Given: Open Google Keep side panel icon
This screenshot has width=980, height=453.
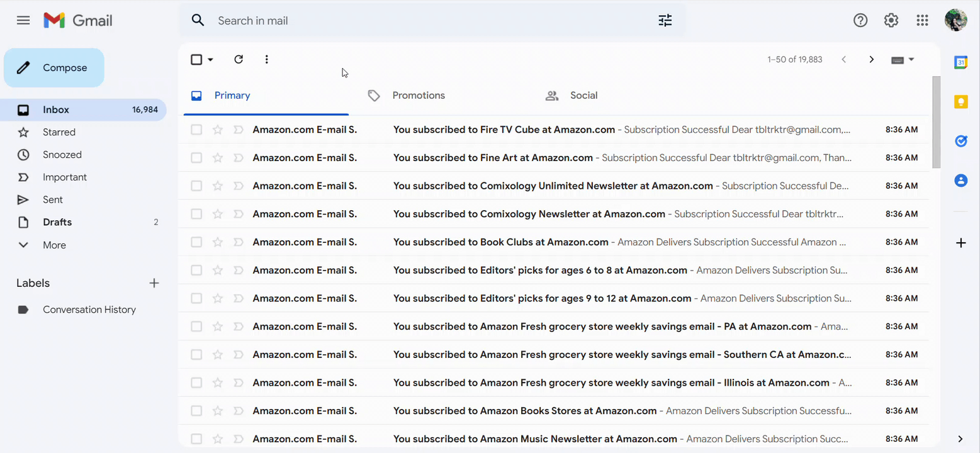Looking at the screenshot, I should [960, 102].
